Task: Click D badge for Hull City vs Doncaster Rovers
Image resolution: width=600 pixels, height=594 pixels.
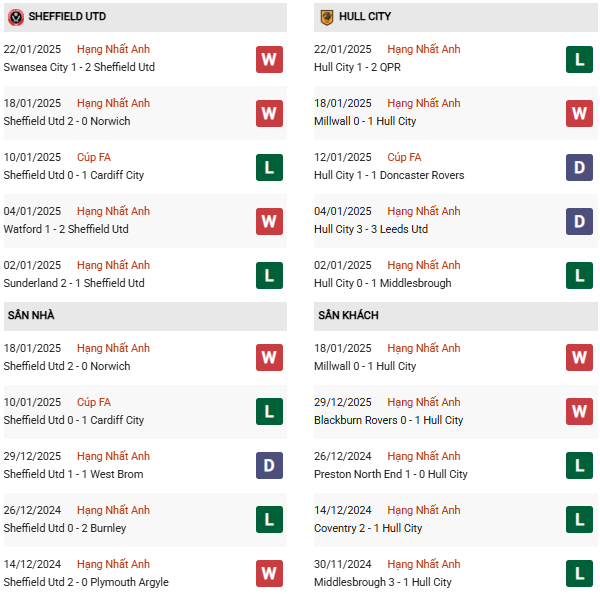Action: tap(579, 167)
